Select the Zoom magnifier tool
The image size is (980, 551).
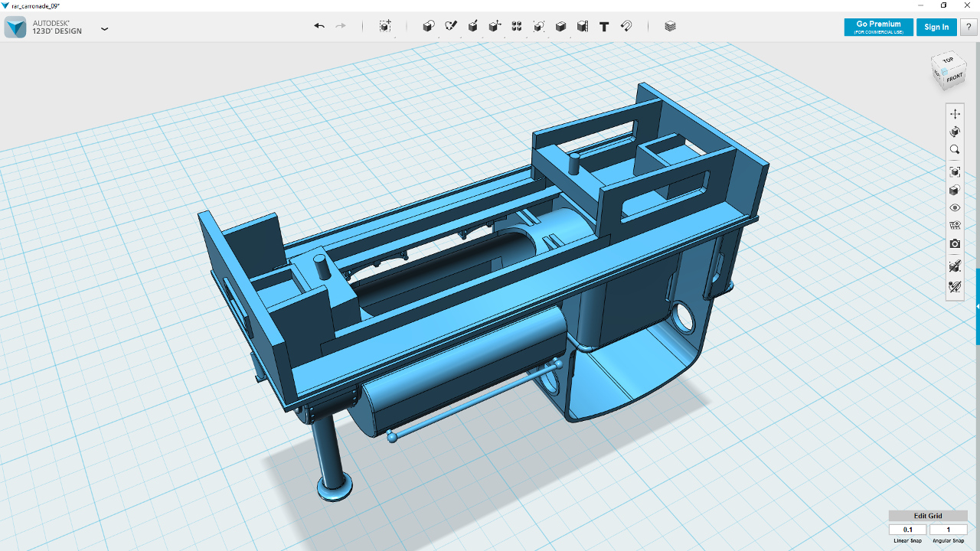pyautogui.click(x=955, y=150)
